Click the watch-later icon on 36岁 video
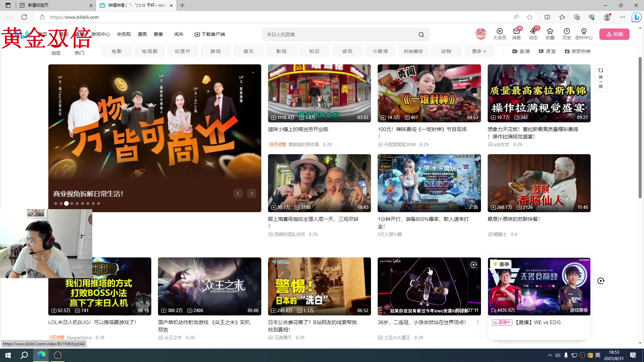The width and height of the screenshot is (644, 362). (474, 265)
